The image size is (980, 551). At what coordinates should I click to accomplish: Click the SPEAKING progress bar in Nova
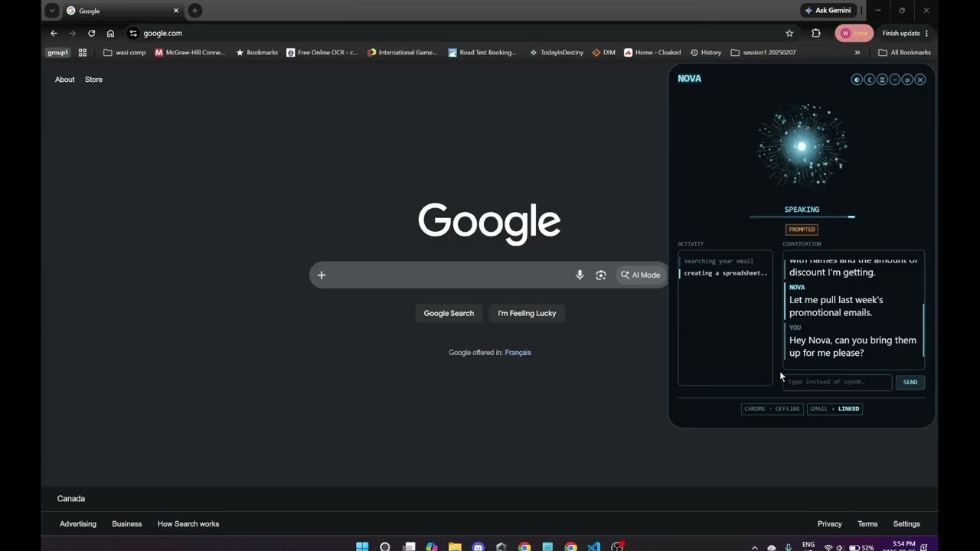802,217
